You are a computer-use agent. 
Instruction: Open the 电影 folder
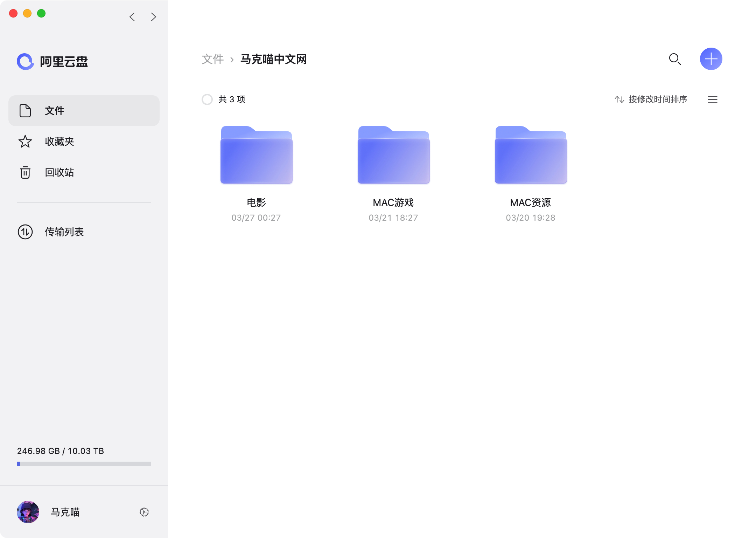pyautogui.click(x=256, y=155)
